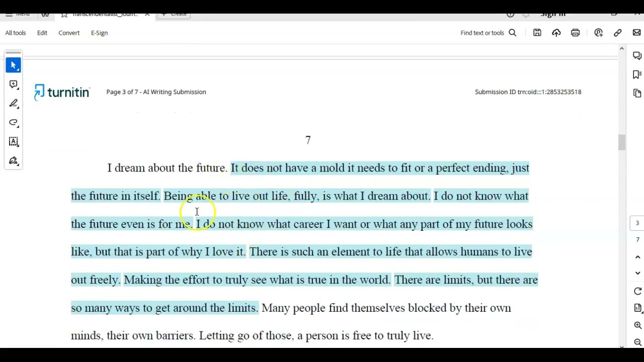Star the current document tab
The height and width of the screenshot is (362, 644).
click(x=64, y=15)
